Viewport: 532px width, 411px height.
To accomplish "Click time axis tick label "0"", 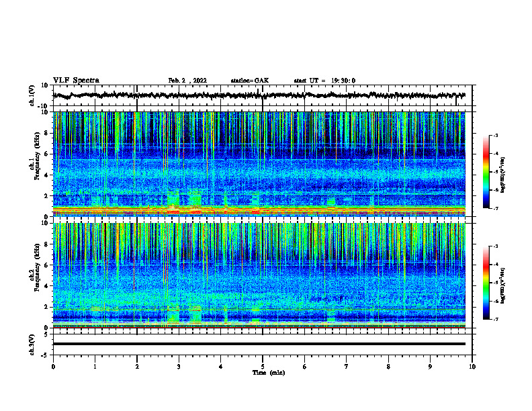I will (53, 367).
